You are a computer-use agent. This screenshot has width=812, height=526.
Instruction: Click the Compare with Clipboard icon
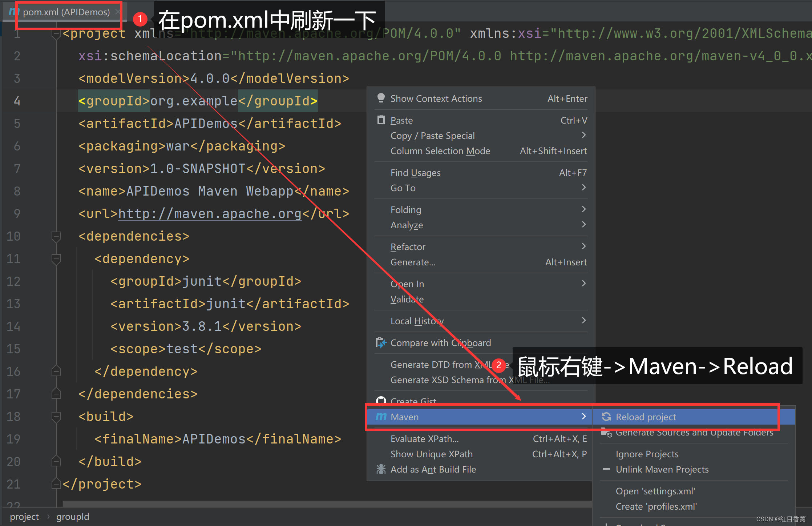[x=381, y=342]
